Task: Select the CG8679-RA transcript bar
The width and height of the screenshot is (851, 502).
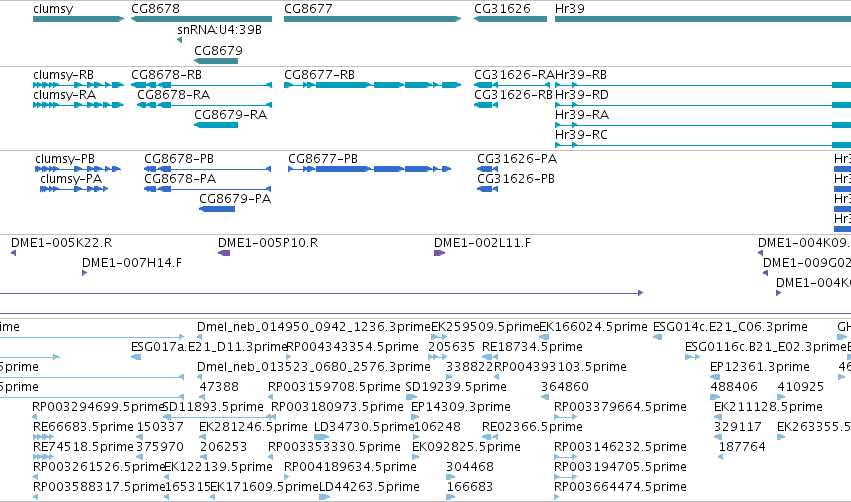Action: (216, 125)
